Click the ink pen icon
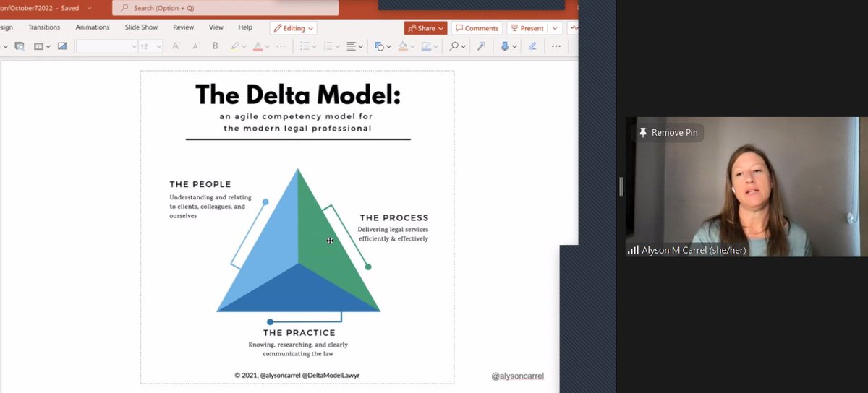Viewport: 868px width, 393px height. 532,46
